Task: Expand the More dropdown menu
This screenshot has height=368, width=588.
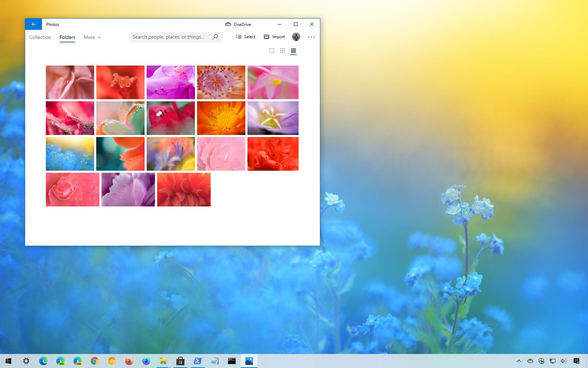Action: point(92,37)
